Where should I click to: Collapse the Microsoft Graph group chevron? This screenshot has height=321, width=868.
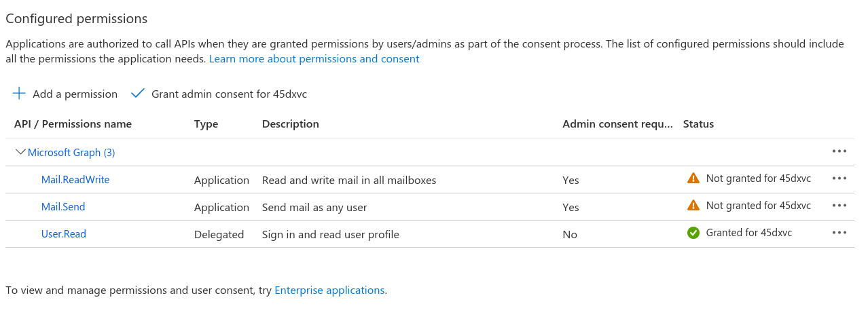coord(20,152)
